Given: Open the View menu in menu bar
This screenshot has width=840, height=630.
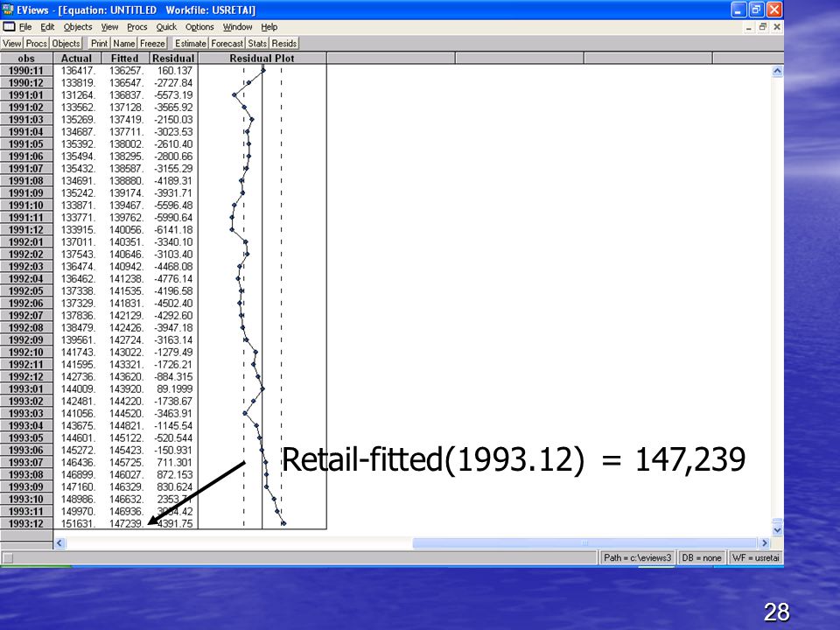Looking at the screenshot, I should [x=109, y=27].
